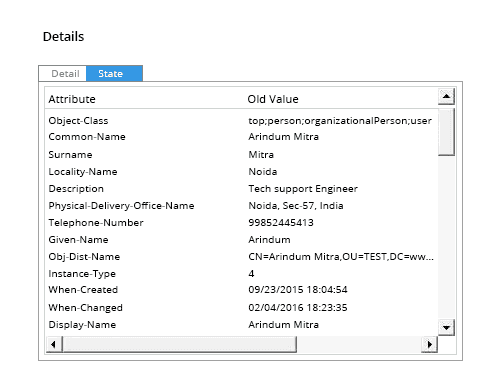Click the date 02/04/2016 18:23:35
The image size is (500, 390).
tap(298, 308)
